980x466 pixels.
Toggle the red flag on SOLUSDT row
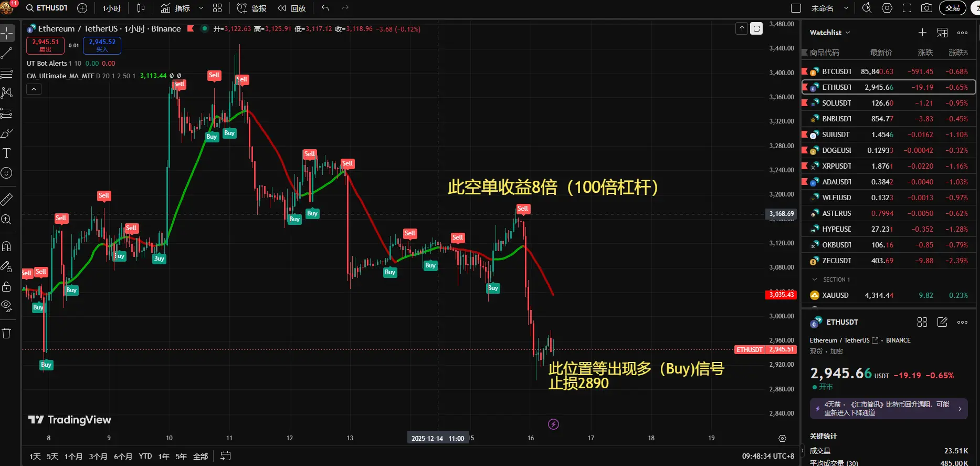coord(805,103)
